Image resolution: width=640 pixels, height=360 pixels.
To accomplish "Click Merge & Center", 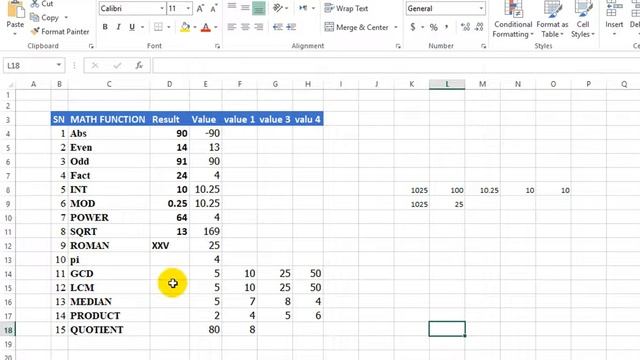I will point(356,27).
